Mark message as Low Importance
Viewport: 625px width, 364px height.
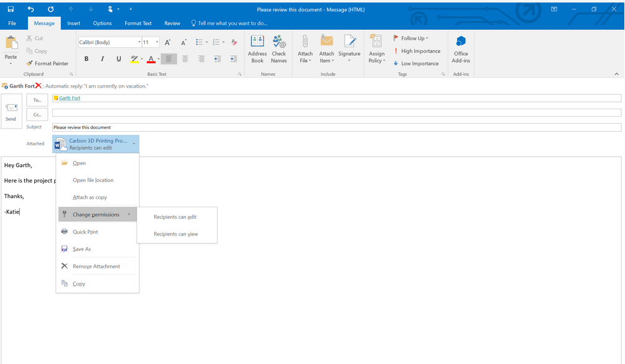(416, 63)
